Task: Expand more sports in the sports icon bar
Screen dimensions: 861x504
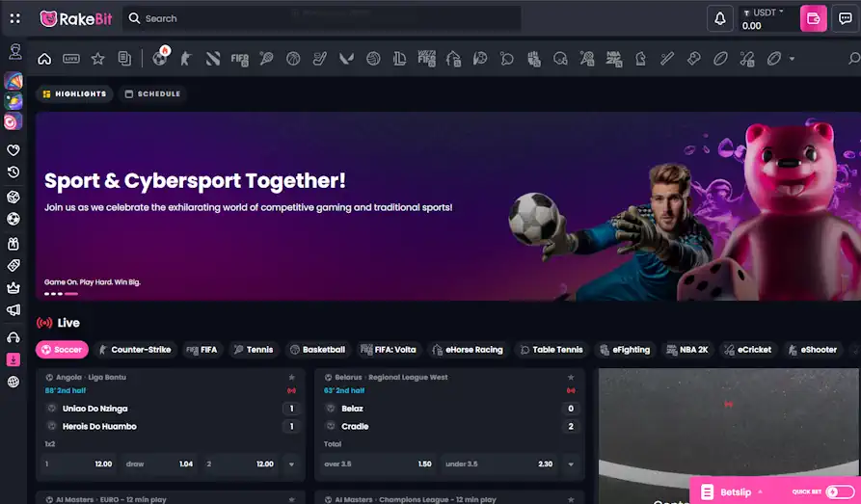Action: point(793,59)
